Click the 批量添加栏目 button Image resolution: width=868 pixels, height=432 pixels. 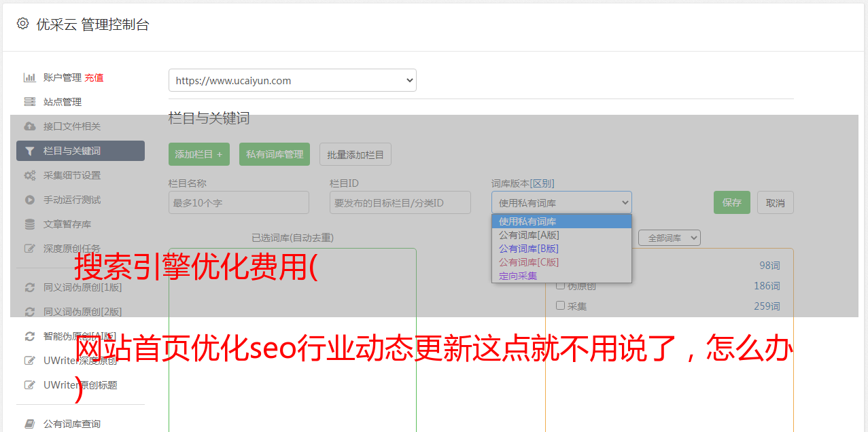355,154
